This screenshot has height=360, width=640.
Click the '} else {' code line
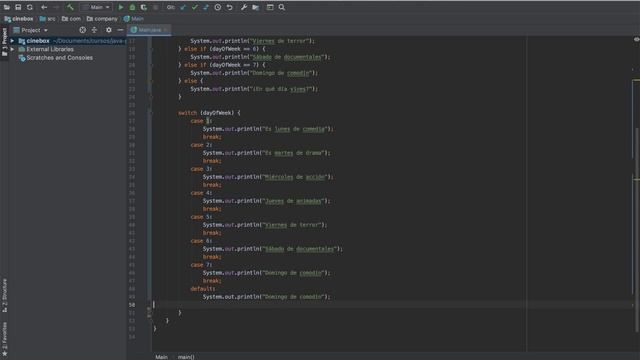tap(191, 81)
